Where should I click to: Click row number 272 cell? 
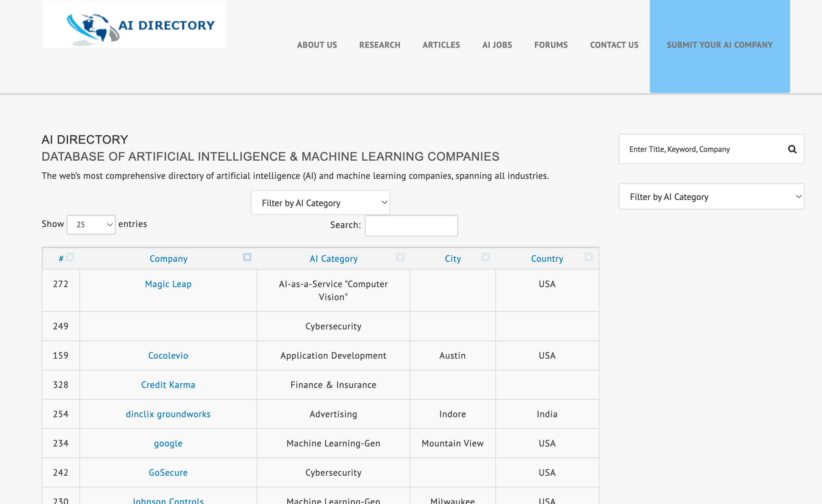pyautogui.click(x=61, y=290)
